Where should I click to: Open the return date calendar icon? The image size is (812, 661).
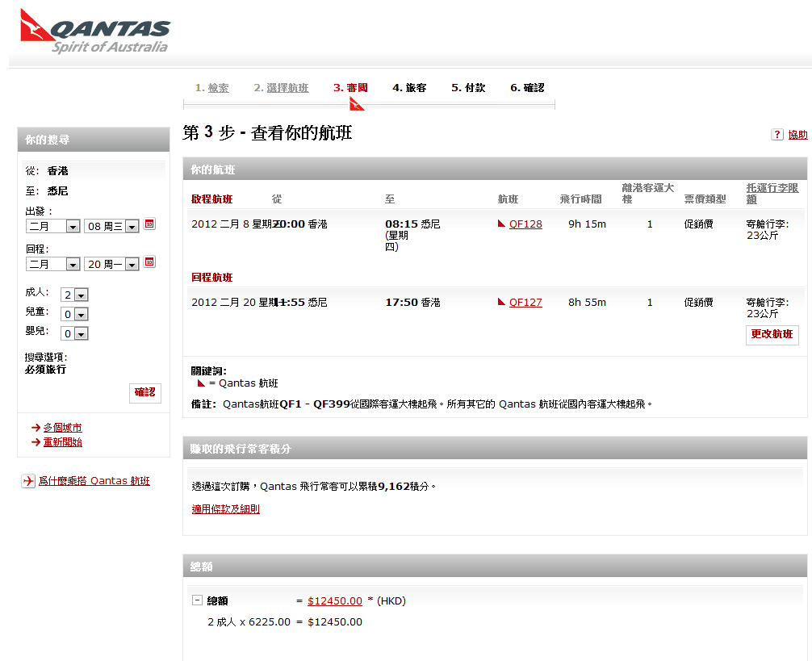(149, 262)
